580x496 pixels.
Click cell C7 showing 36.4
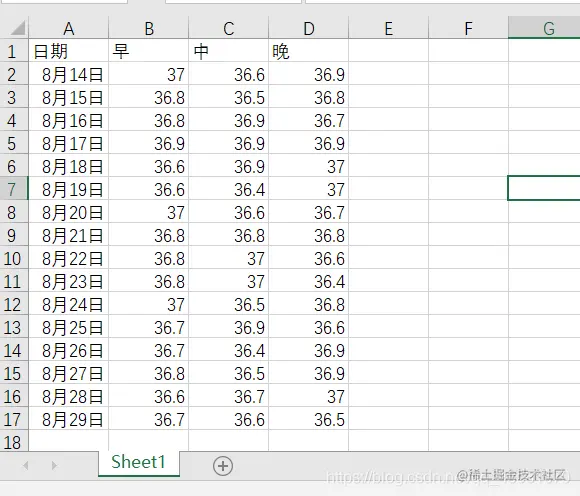tap(229, 189)
